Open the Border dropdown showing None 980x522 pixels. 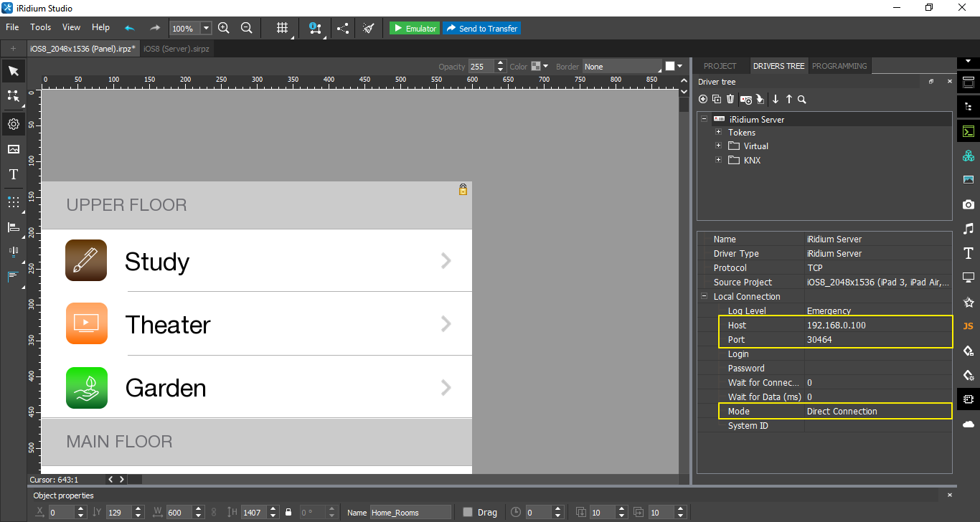pyautogui.click(x=621, y=66)
